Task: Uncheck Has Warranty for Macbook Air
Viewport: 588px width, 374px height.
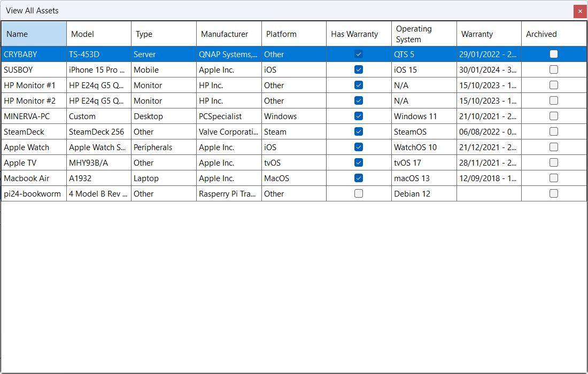Action: pos(359,178)
